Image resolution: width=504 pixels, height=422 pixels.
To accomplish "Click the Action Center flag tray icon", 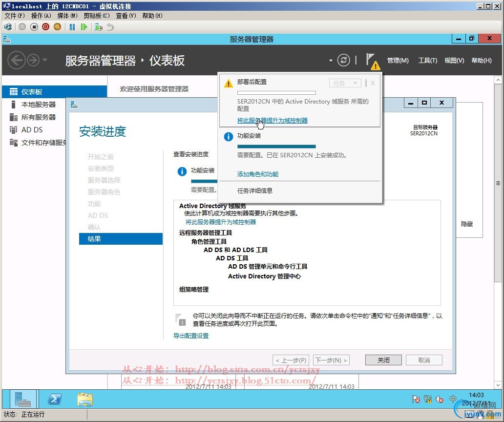I will [x=416, y=399].
